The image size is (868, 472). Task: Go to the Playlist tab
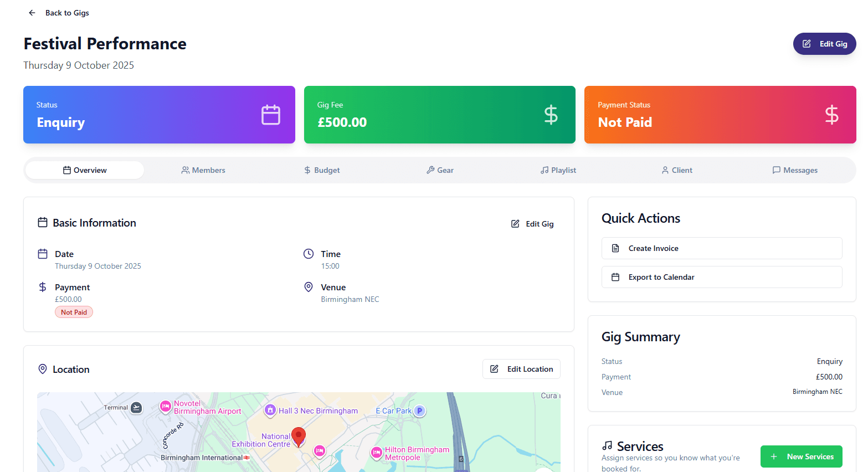pyautogui.click(x=558, y=170)
